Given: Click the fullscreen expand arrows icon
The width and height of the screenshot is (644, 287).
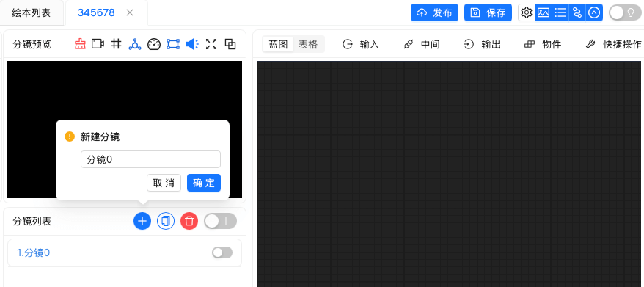Looking at the screenshot, I should 211,44.
